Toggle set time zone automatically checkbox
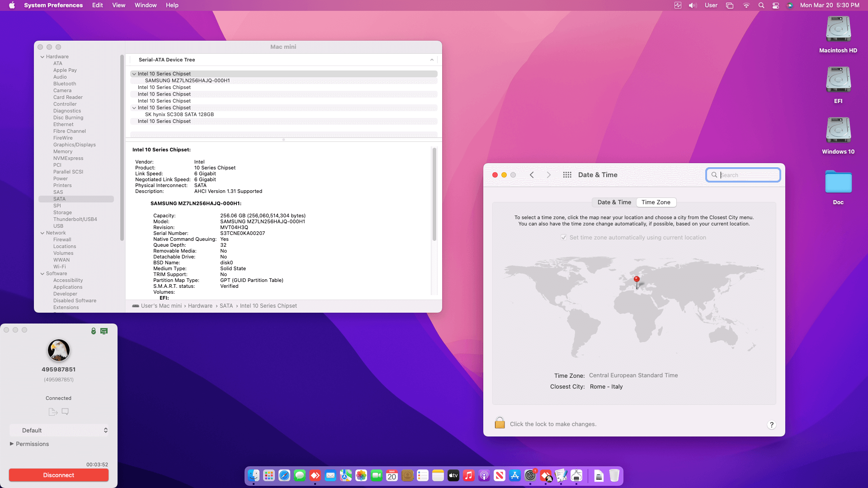The height and width of the screenshot is (488, 868). [564, 237]
